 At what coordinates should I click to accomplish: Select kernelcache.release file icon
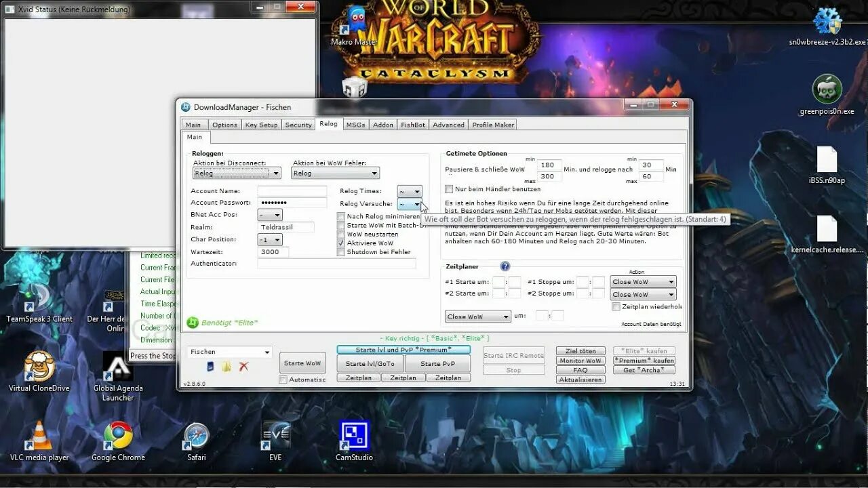pos(827,235)
